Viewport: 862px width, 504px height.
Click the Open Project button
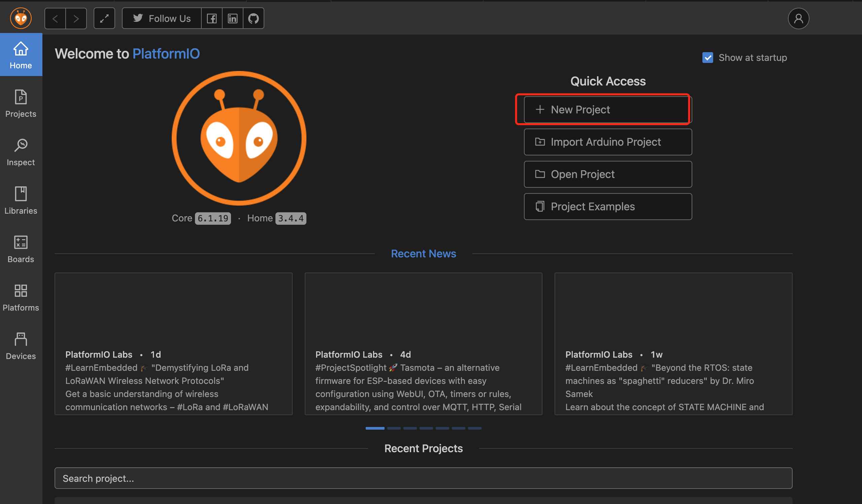click(x=608, y=174)
